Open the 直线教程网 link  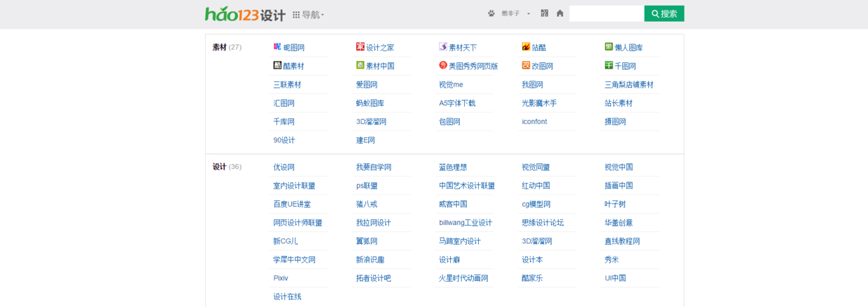point(622,241)
